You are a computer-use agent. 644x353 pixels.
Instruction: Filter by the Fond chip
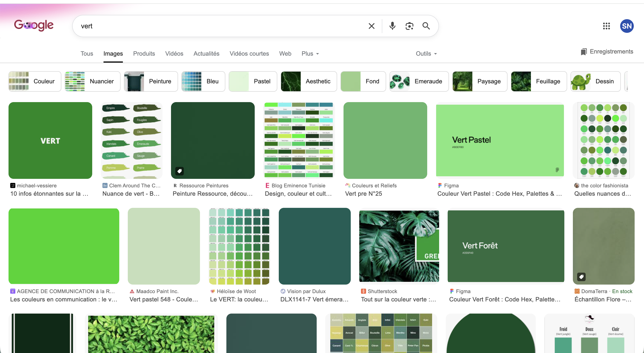(363, 81)
